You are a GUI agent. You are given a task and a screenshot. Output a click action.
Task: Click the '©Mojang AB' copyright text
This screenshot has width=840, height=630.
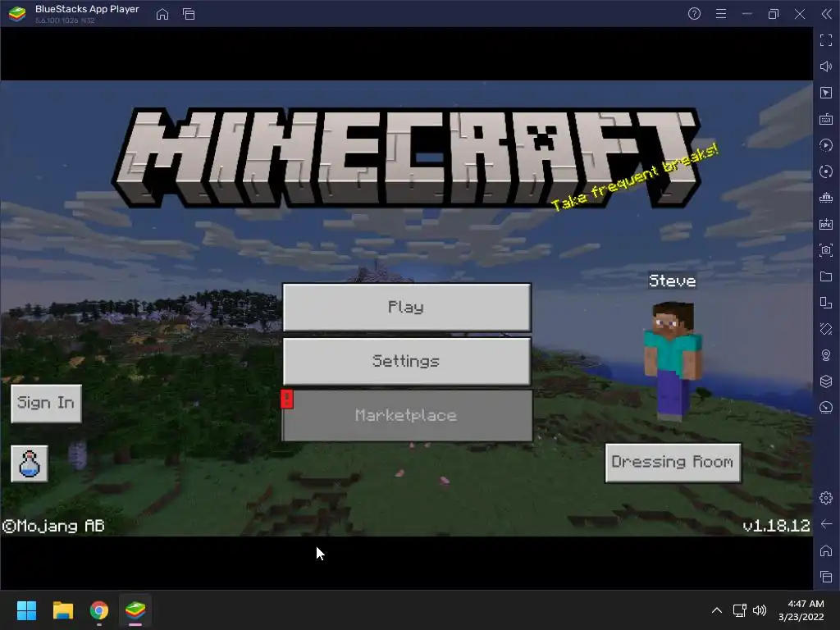pos(53,526)
